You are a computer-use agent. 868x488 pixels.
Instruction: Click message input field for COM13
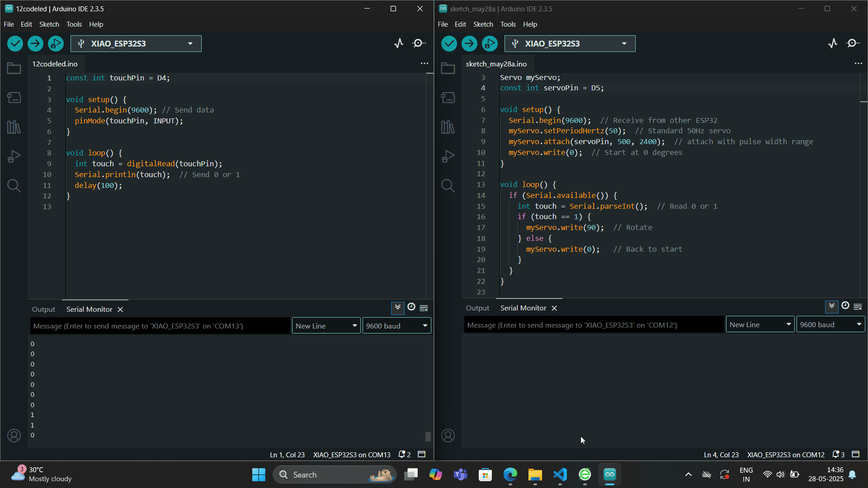tap(160, 326)
